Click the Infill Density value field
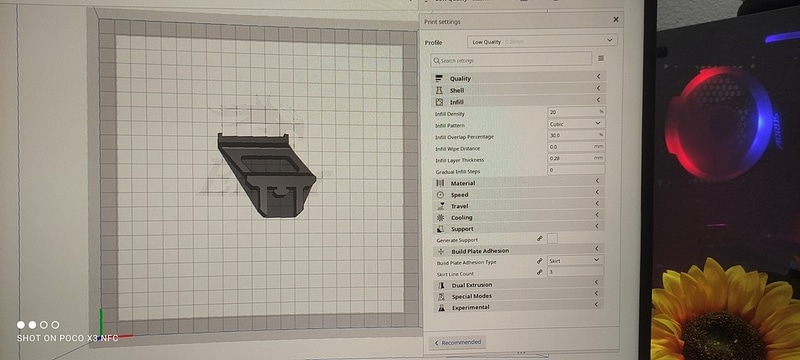This screenshot has width=800, height=360. tap(576, 112)
